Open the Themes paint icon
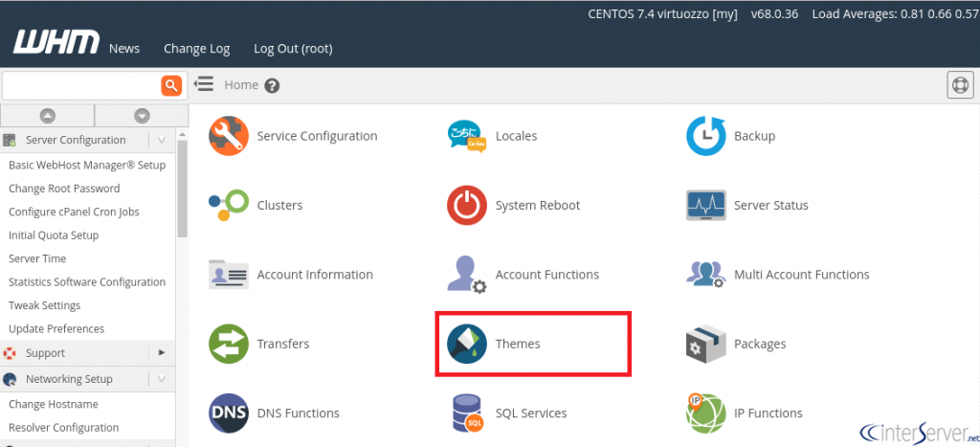 pos(467,344)
